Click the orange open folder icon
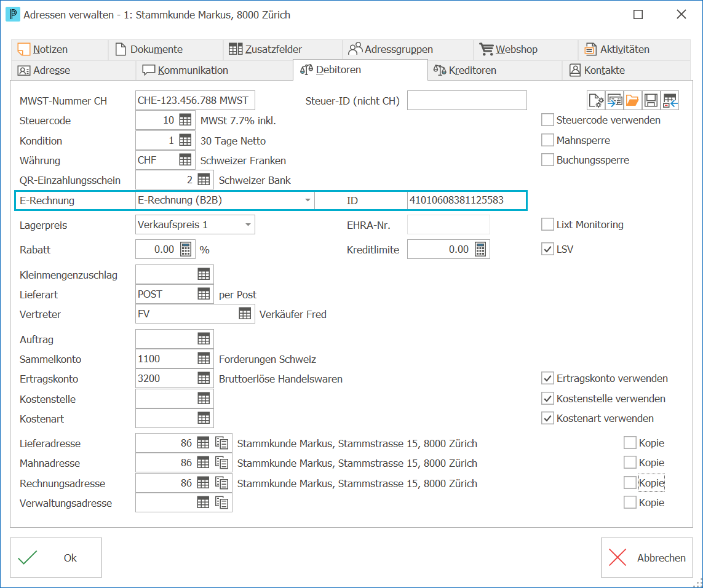This screenshot has height=588, width=703. [633, 100]
